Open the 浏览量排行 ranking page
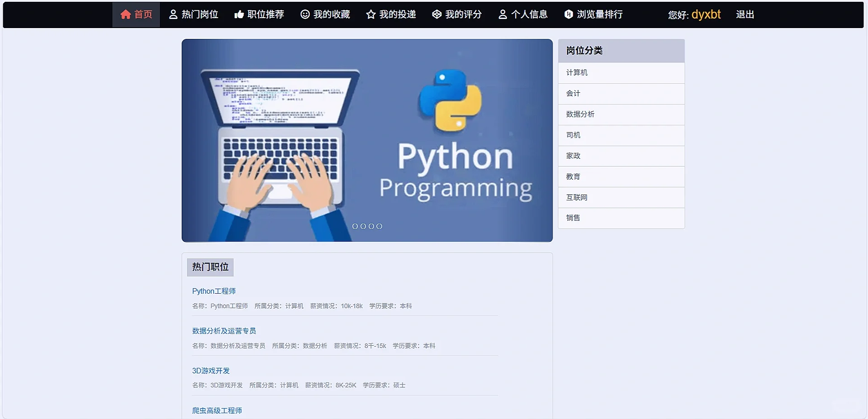 pos(593,14)
